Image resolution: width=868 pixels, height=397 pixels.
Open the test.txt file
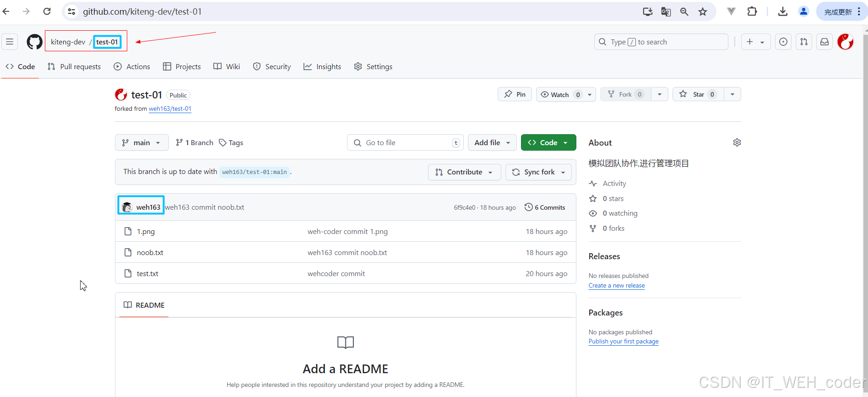[147, 273]
